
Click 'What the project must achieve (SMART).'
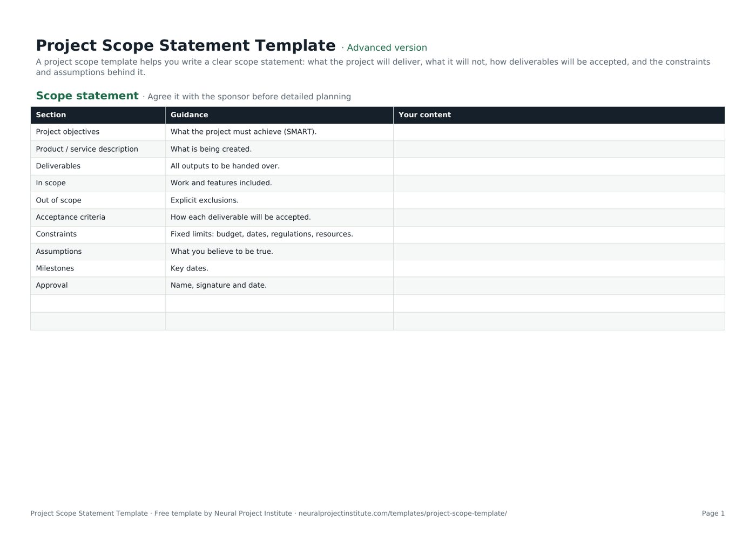pyautogui.click(x=279, y=132)
